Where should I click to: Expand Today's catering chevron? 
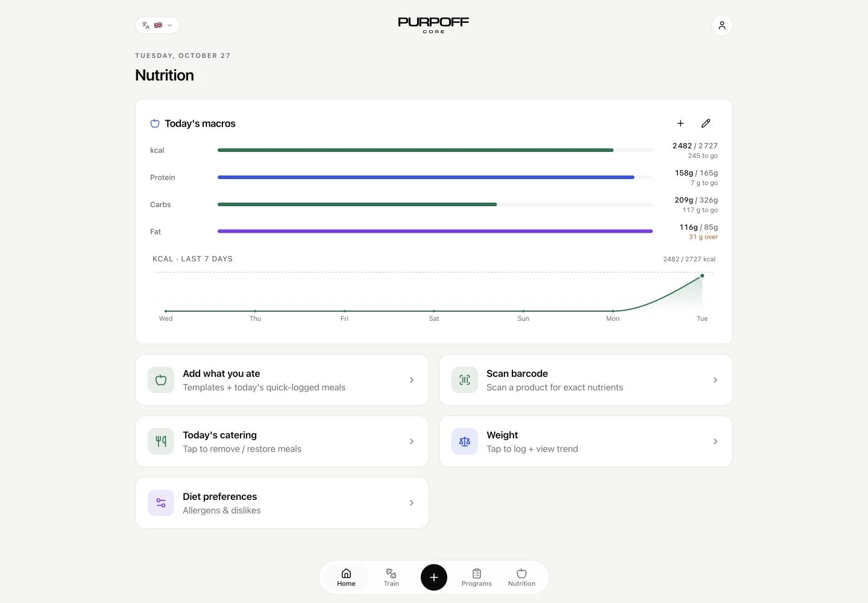point(412,441)
